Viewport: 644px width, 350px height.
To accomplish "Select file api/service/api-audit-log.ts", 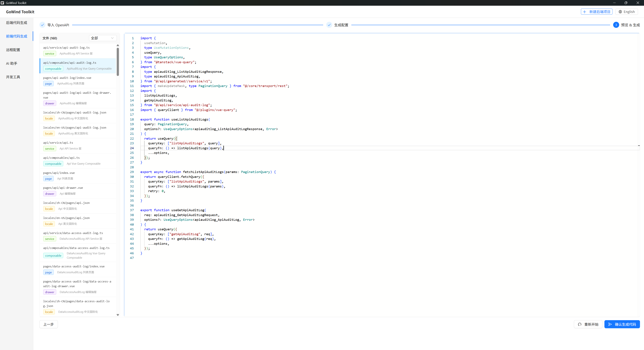I will [78, 51].
